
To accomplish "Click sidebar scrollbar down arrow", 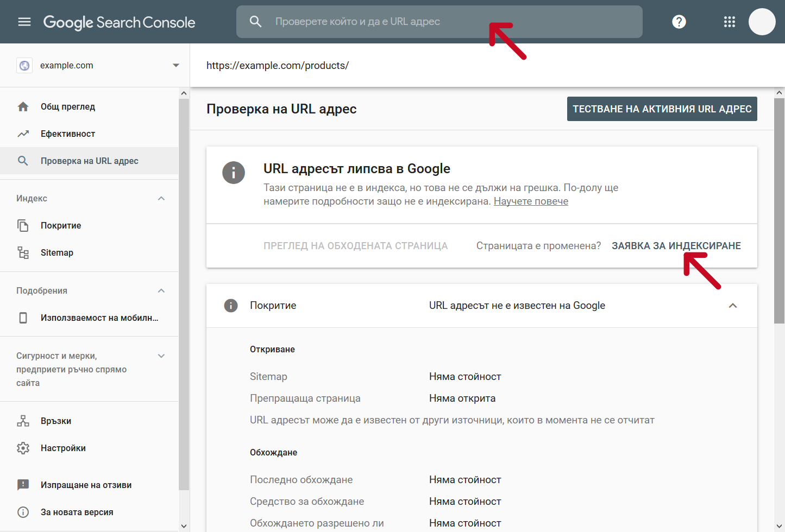I will 184,526.
